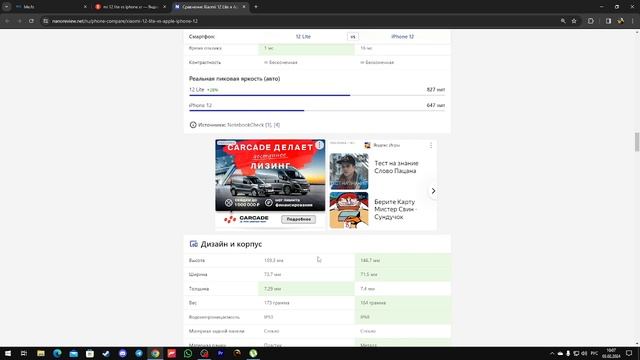Click the vs badge between phones
The width and height of the screenshot is (640, 360).
(353, 36)
